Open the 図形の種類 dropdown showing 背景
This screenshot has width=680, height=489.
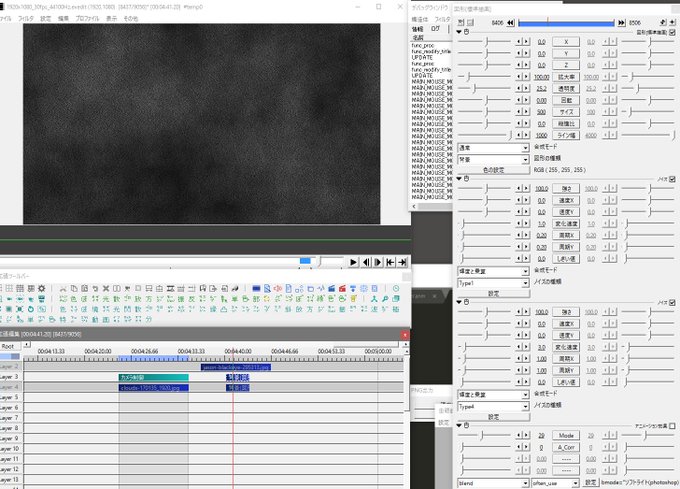click(494, 160)
